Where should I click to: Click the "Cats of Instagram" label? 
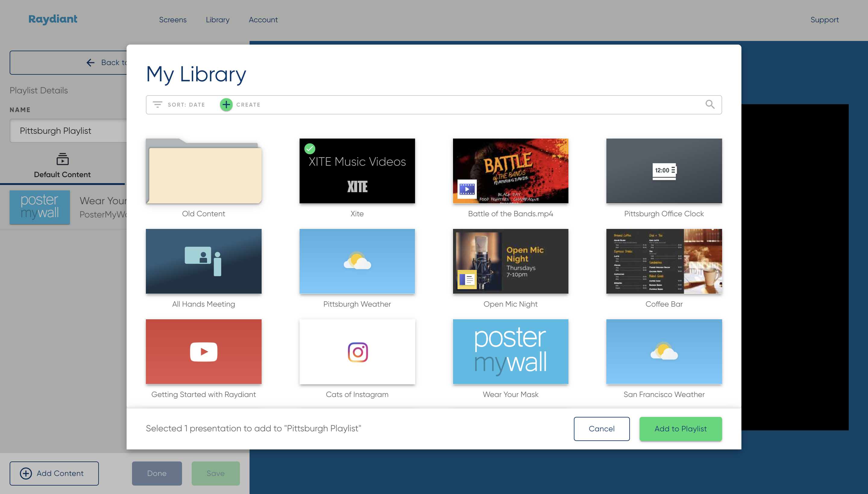[357, 394]
